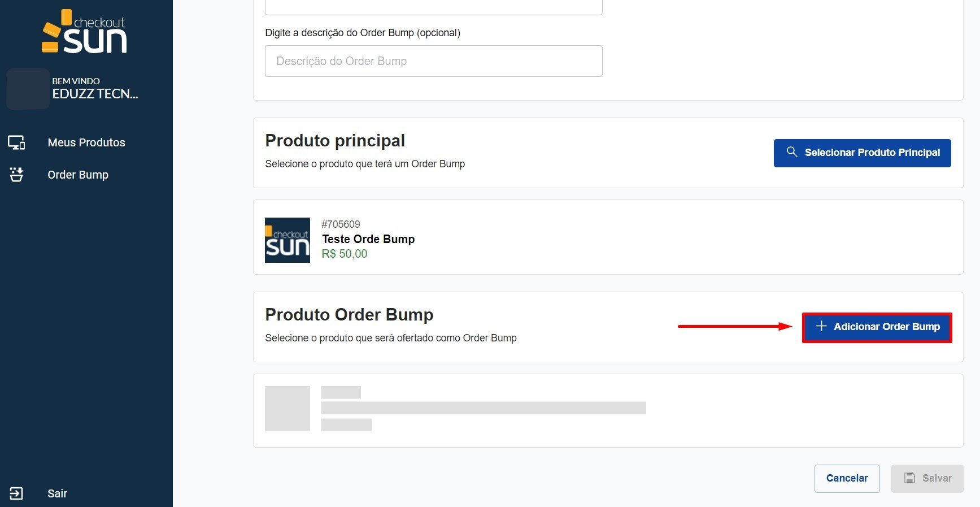Image resolution: width=980 pixels, height=507 pixels.
Task: Click the Meus Produtos monitor icon
Action: pos(16,142)
